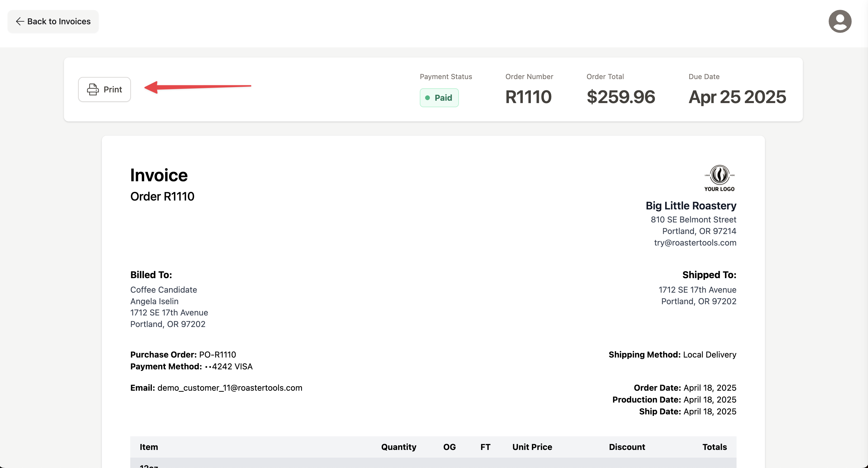Click the Item column header

pyautogui.click(x=149, y=447)
